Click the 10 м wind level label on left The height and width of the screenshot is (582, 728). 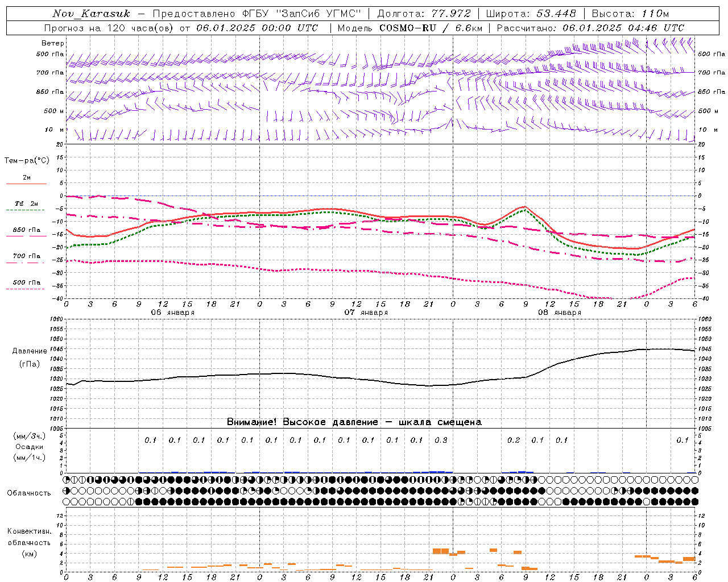55,130
